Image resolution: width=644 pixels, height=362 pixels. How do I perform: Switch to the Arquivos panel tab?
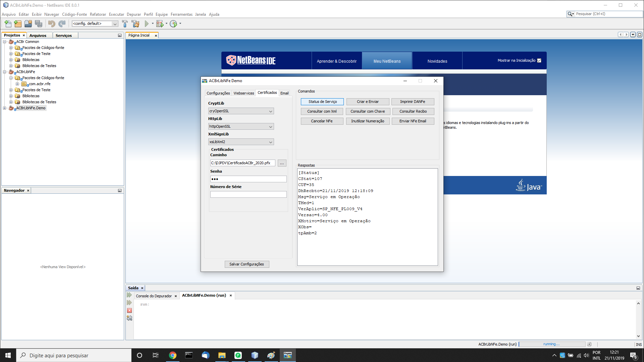pos(38,36)
